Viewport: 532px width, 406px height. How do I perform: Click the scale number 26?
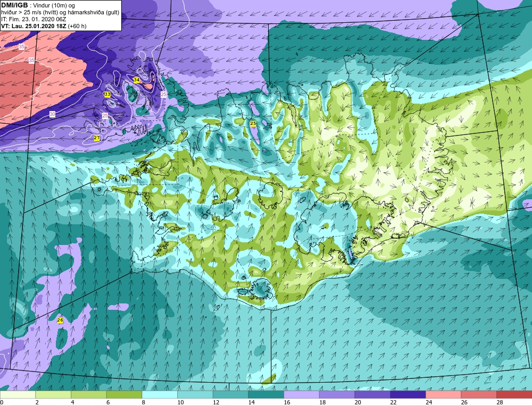point(464,402)
